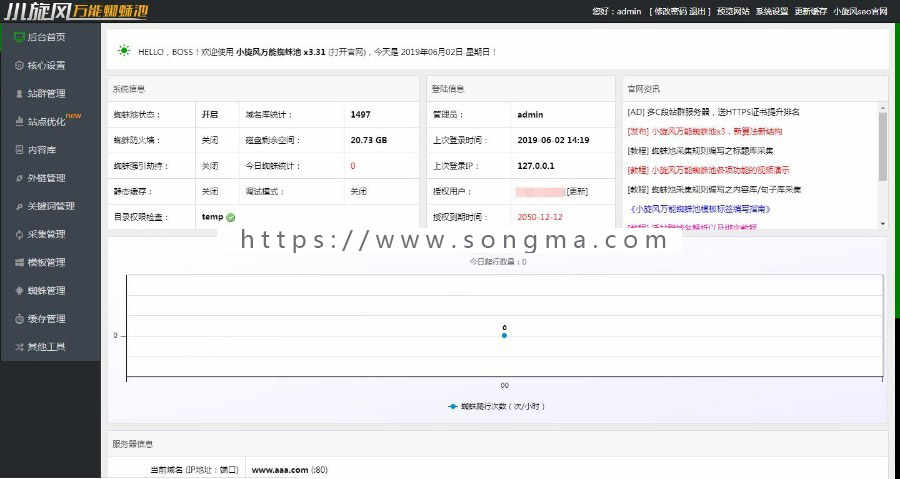Open 系统设置 in the top bar
This screenshot has height=479, width=900.
pyautogui.click(x=772, y=11)
